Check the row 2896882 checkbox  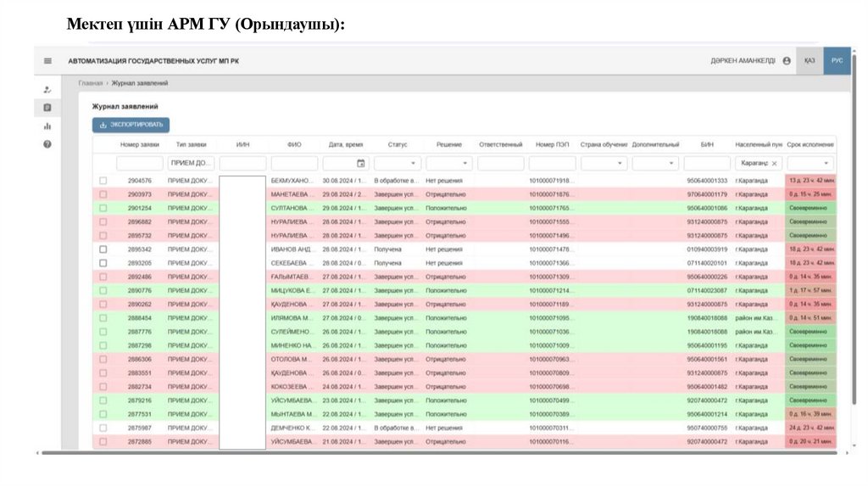pyautogui.click(x=103, y=221)
